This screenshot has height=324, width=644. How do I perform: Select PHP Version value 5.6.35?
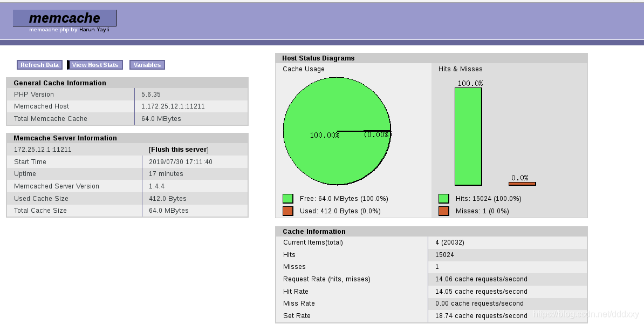(x=150, y=94)
